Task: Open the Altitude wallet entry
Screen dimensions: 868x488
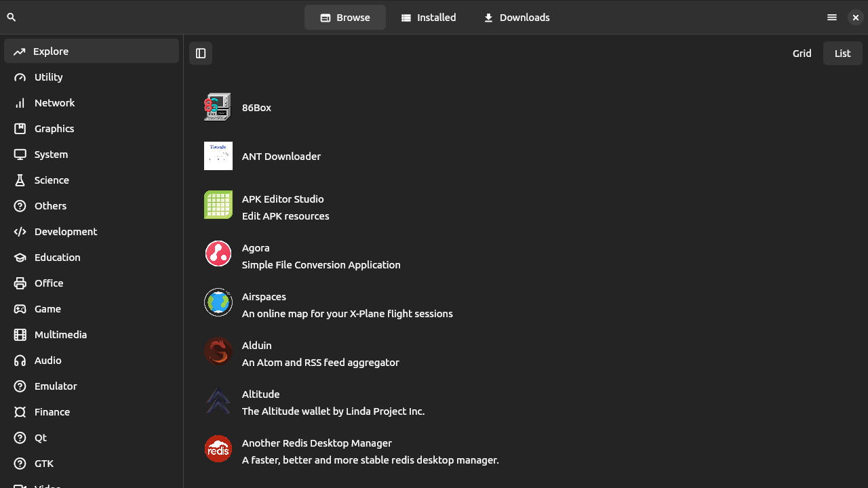Action: (x=332, y=403)
